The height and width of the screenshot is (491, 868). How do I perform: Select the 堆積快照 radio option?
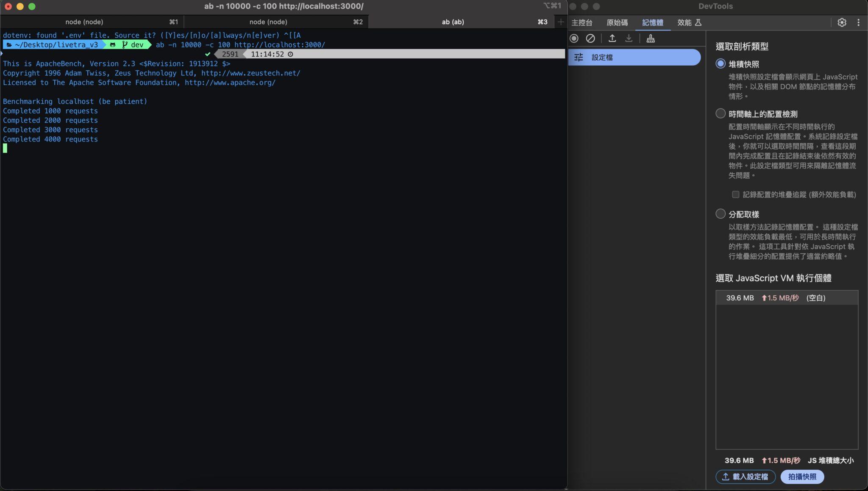[720, 64]
